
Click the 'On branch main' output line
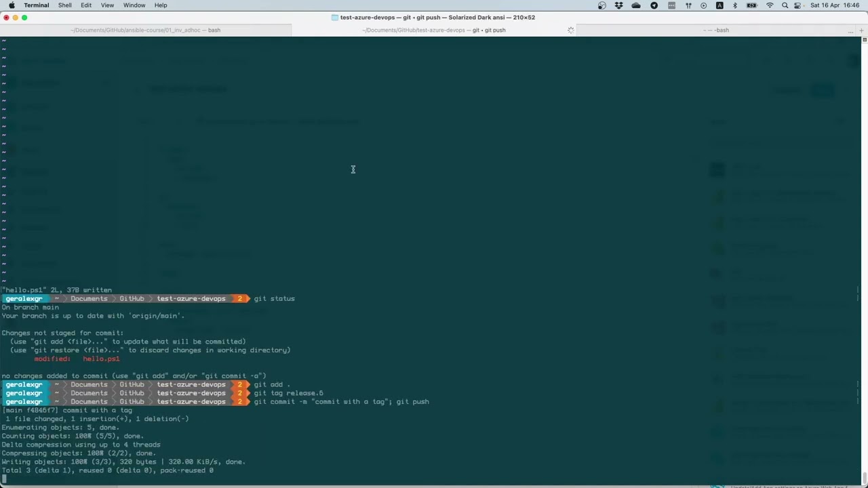coord(30,307)
